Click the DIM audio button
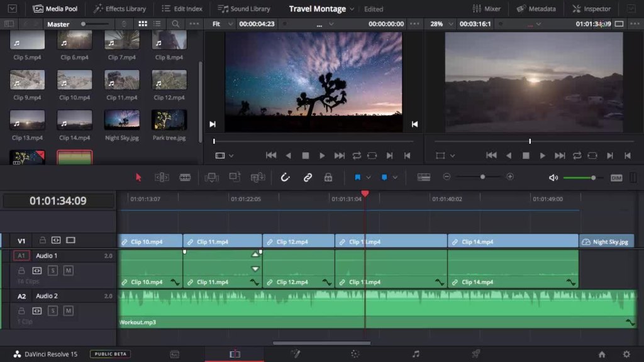Image resolution: width=644 pixels, height=362 pixels. (616, 178)
